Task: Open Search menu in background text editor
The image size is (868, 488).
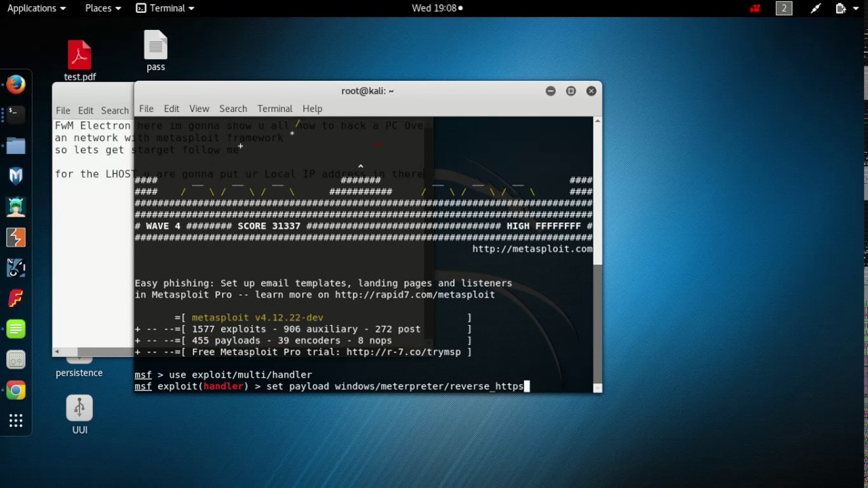Action: point(115,110)
